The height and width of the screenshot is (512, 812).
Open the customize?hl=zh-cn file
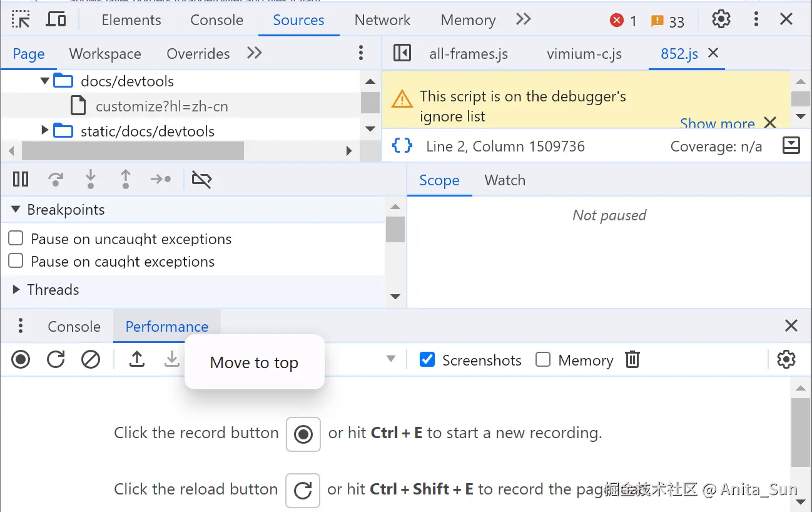161,106
